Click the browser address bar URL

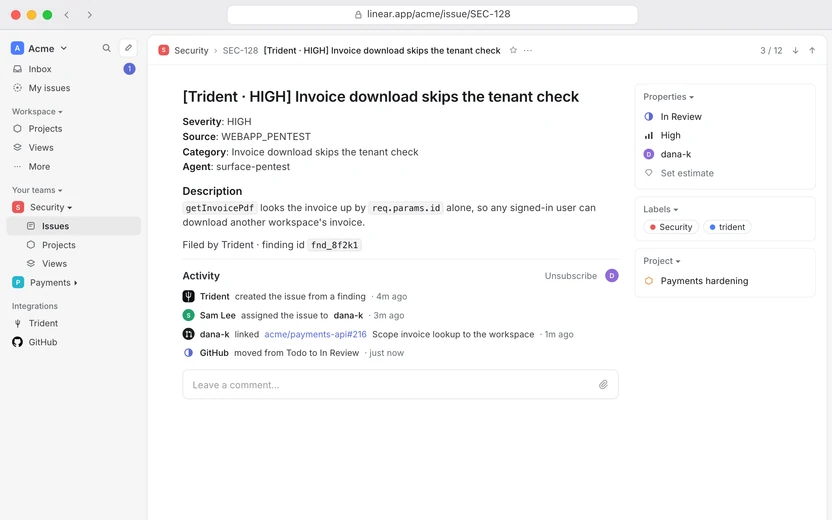(438, 14)
